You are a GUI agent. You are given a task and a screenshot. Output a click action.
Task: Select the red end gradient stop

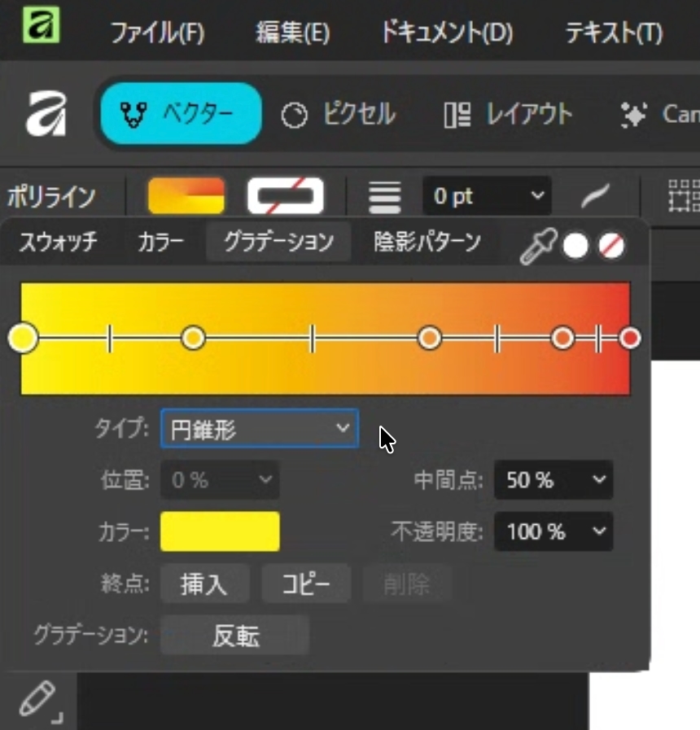(629, 338)
